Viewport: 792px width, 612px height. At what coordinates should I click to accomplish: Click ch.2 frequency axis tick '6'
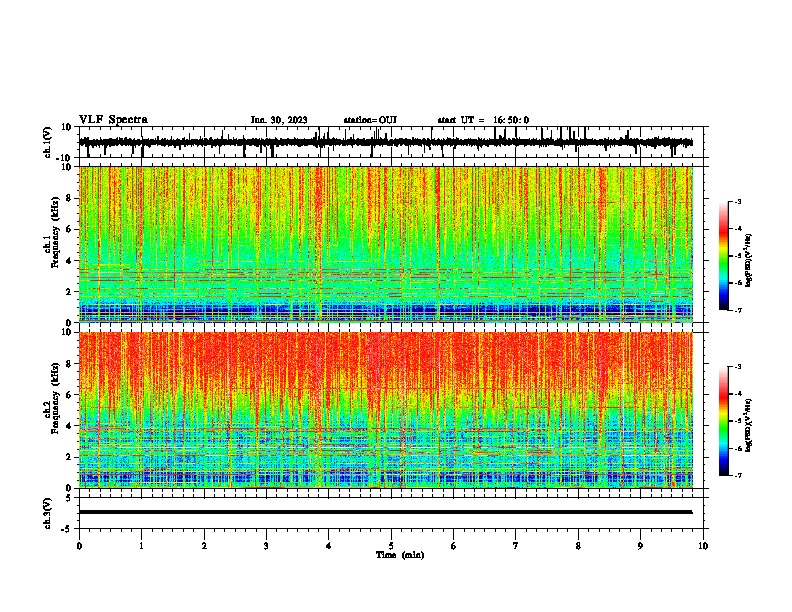[x=69, y=395]
